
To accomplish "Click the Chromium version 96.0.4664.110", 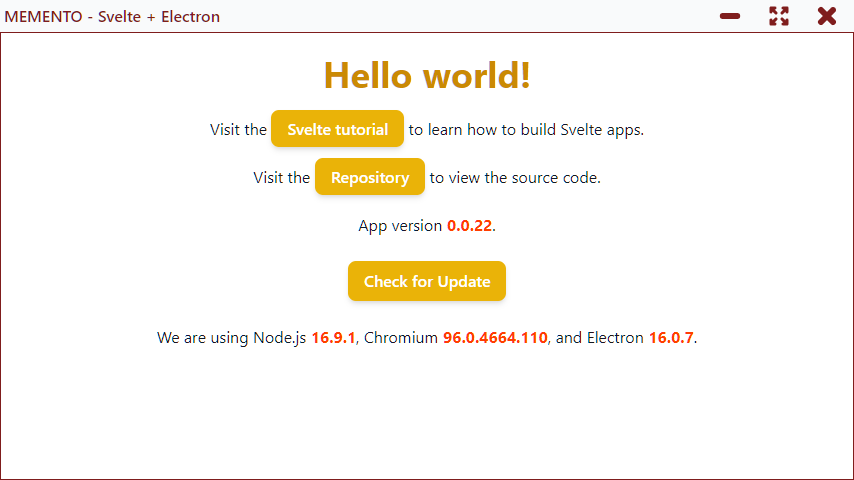I will (495, 338).
